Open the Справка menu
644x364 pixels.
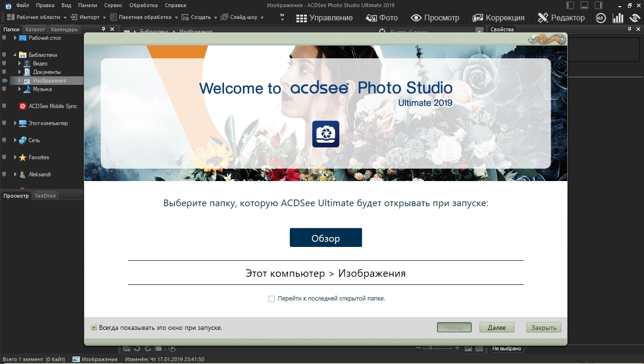[x=175, y=5]
